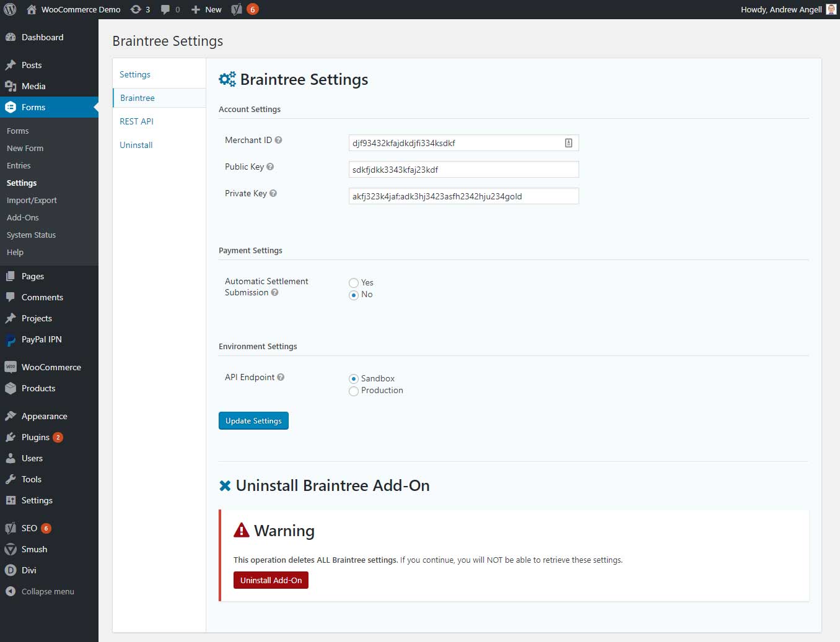The image size is (840, 642).
Task: Click the API Endpoint help question icon
Action: click(281, 377)
